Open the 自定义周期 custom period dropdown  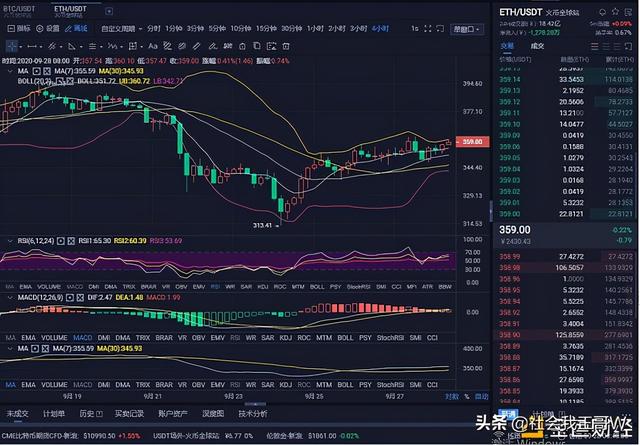pyautogui.click(x=122, y=29)
